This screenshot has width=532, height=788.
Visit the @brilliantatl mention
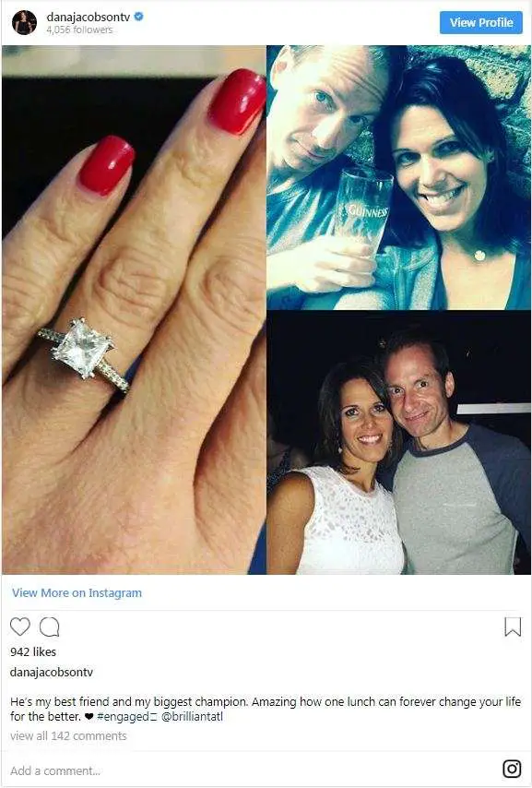tap(192, 717)
